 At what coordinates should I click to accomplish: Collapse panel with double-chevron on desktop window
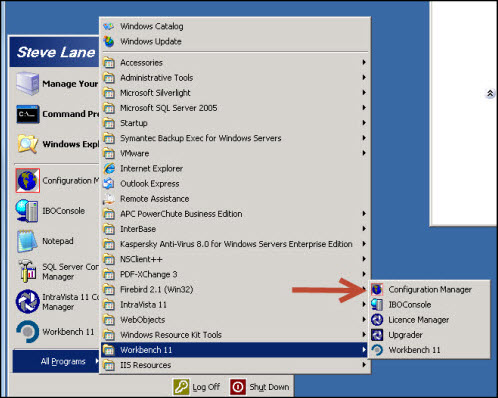pos(490,94)
